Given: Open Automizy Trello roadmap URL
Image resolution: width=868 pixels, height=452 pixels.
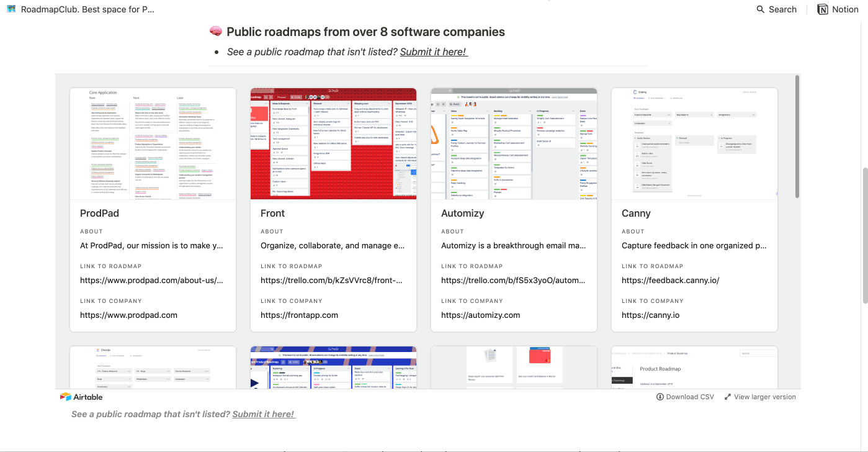Looking at the screenshot, I should coord(512,280).
